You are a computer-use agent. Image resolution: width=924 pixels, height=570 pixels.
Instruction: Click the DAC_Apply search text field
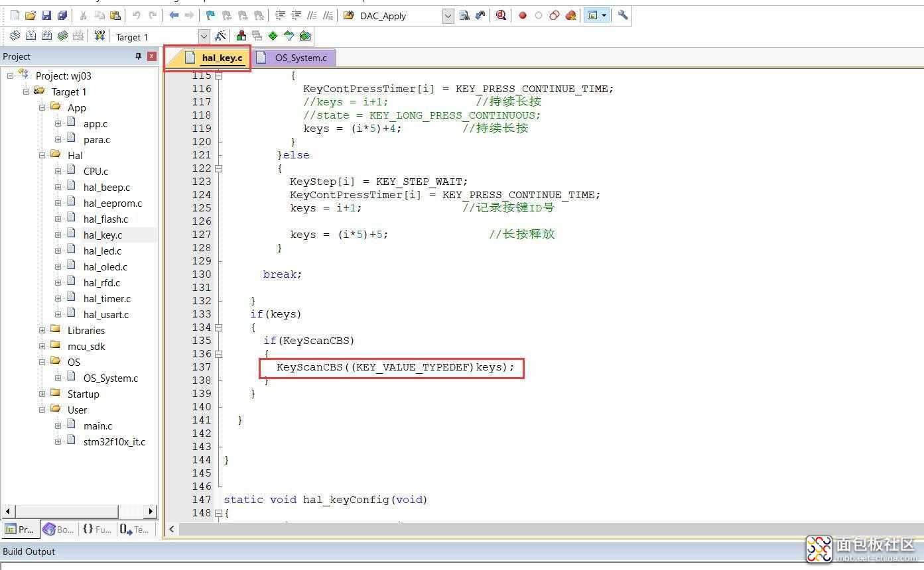pos(399,15)
